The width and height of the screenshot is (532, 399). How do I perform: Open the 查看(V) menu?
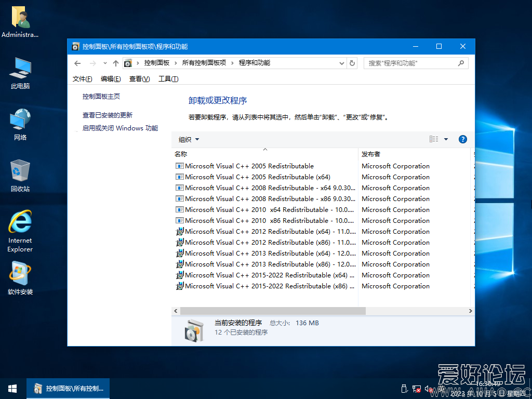pyautogui.click(x=139, y=78)
